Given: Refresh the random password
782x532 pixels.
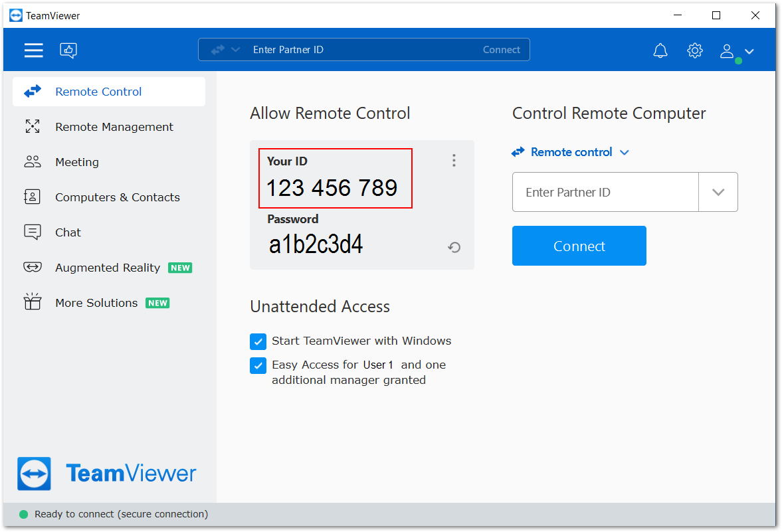Looking at the screenshot, I should 454,248.
